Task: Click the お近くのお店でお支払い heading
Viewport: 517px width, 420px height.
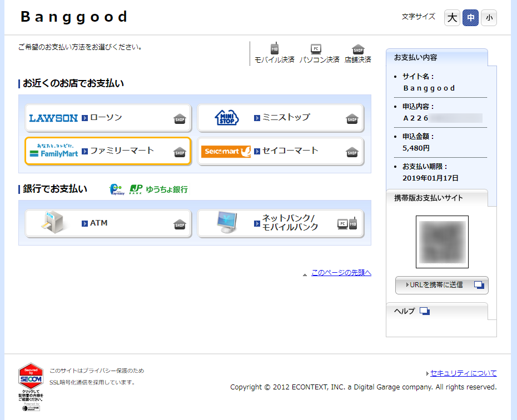Action: (73, 83)
